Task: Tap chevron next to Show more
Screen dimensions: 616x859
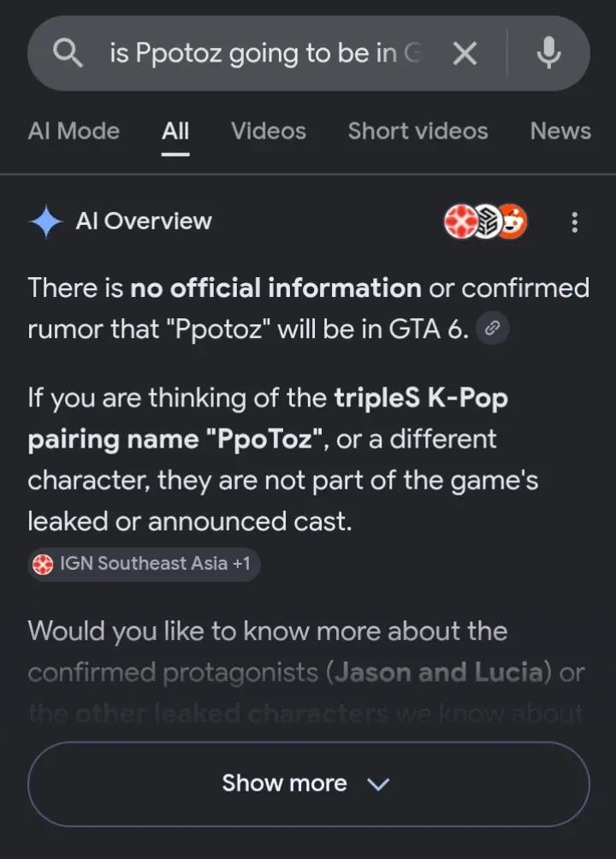Action: pos(378,785)
